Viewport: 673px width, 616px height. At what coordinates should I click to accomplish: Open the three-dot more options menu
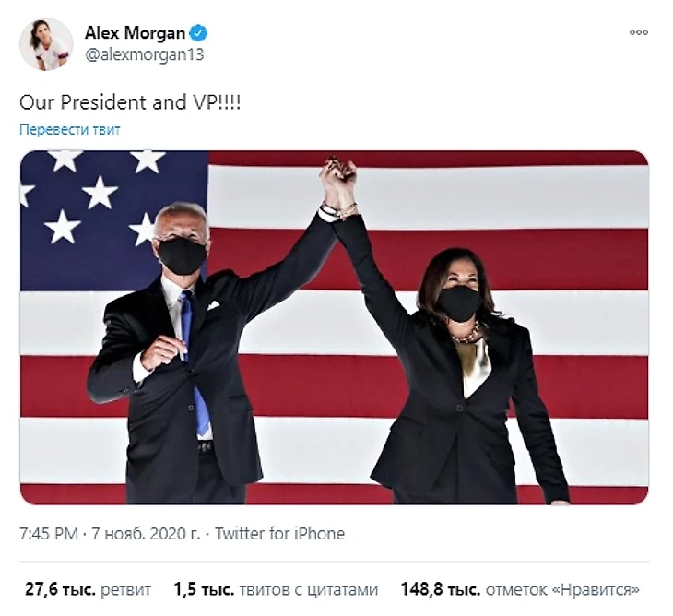tap(638, 32)
